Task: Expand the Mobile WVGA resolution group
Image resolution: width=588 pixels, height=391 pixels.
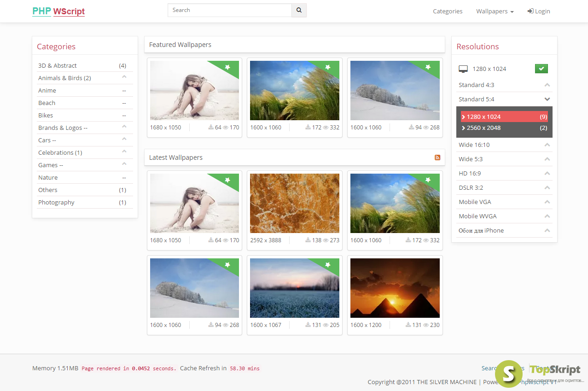Action: [504, 216]
